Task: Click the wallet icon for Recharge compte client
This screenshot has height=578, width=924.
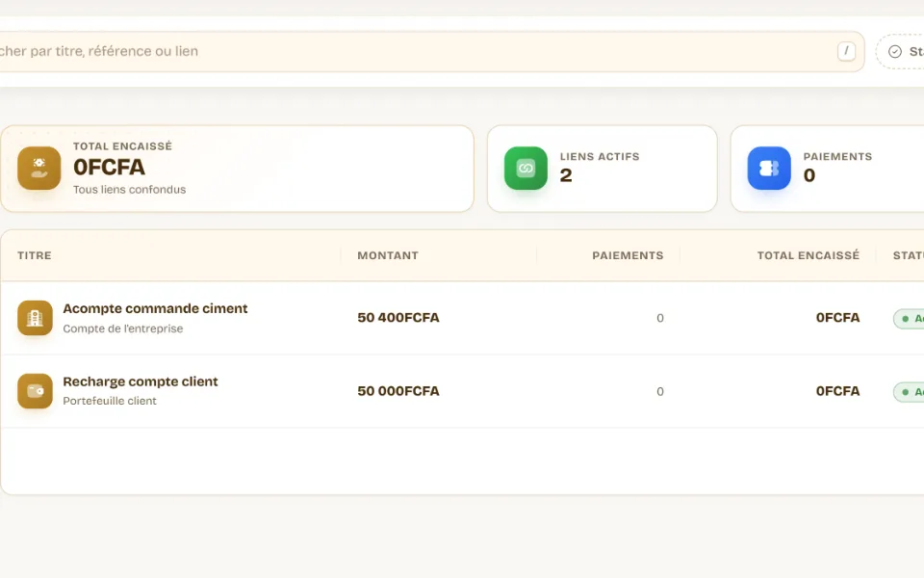Action: tap(35, 391)
